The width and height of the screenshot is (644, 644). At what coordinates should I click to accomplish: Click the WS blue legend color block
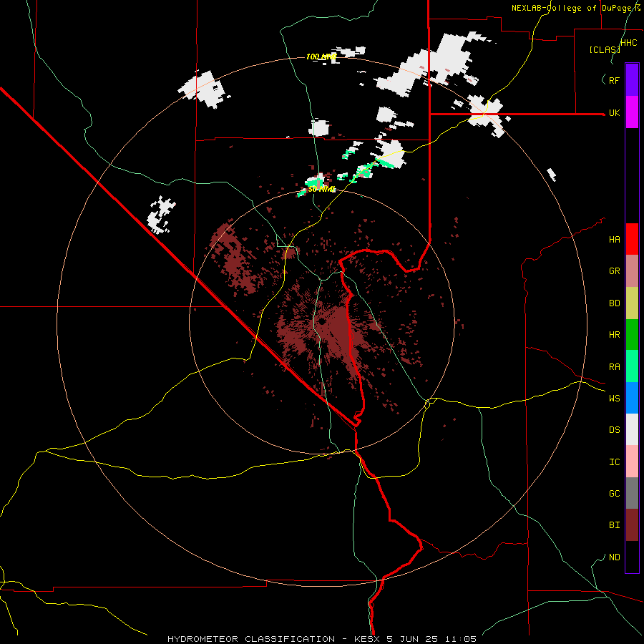click(632, 398)
